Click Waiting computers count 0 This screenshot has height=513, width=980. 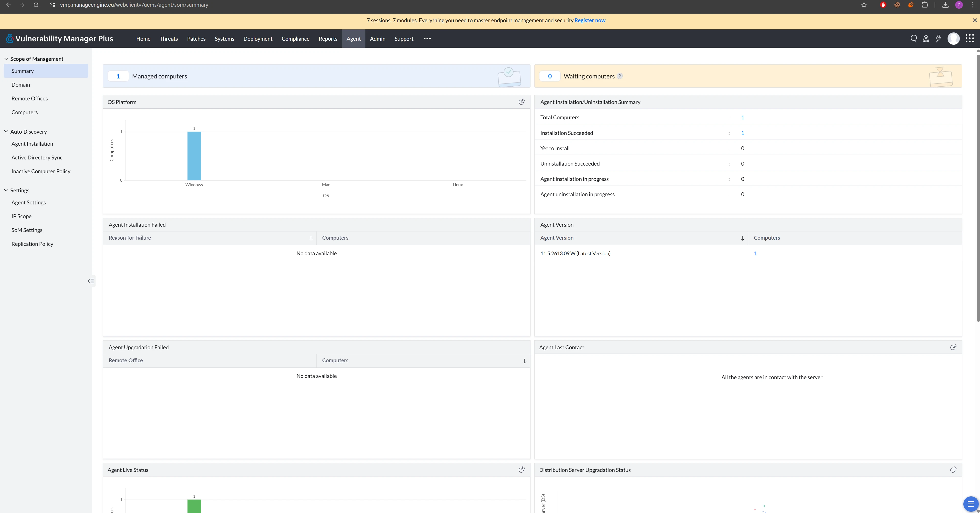[550, 76]
